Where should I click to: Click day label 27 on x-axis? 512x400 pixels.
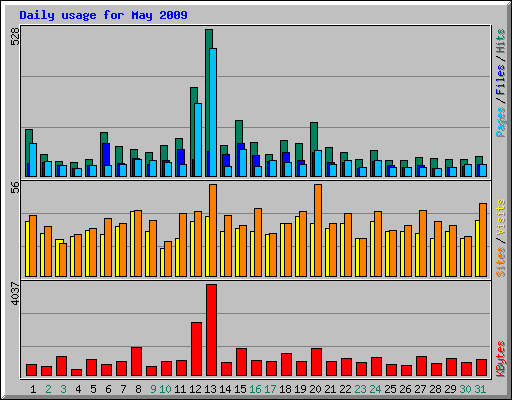pos(420,389)
